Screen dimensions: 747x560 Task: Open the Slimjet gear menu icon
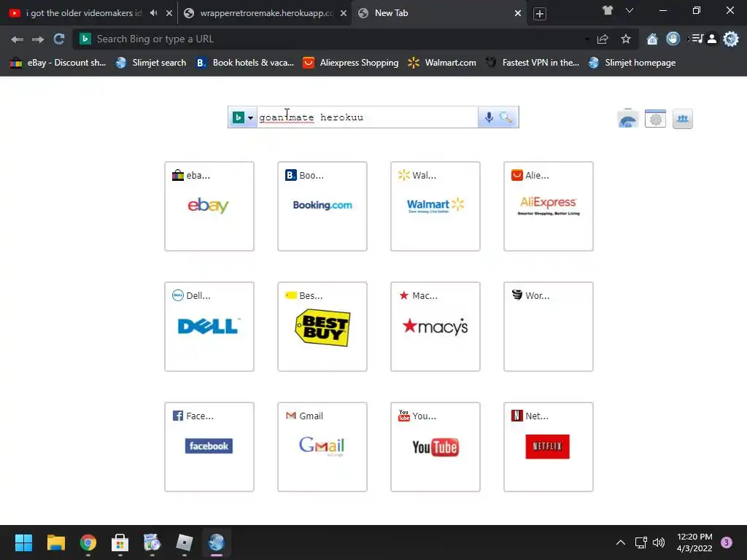pyautogui.click(x=731, y=39)
